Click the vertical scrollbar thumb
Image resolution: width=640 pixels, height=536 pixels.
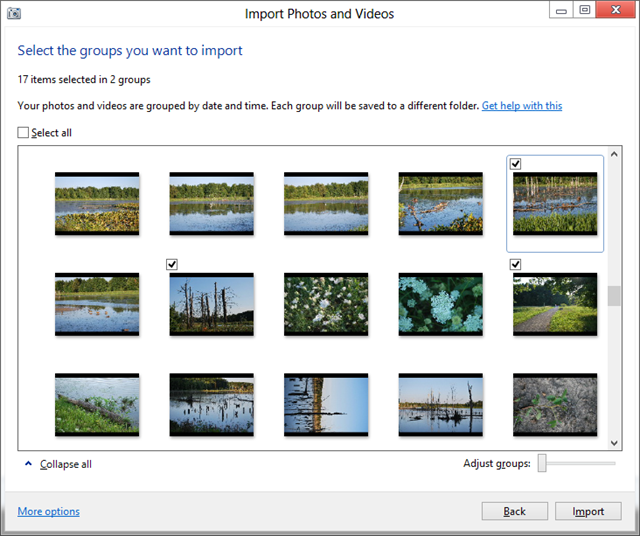(x=614, y=297)
